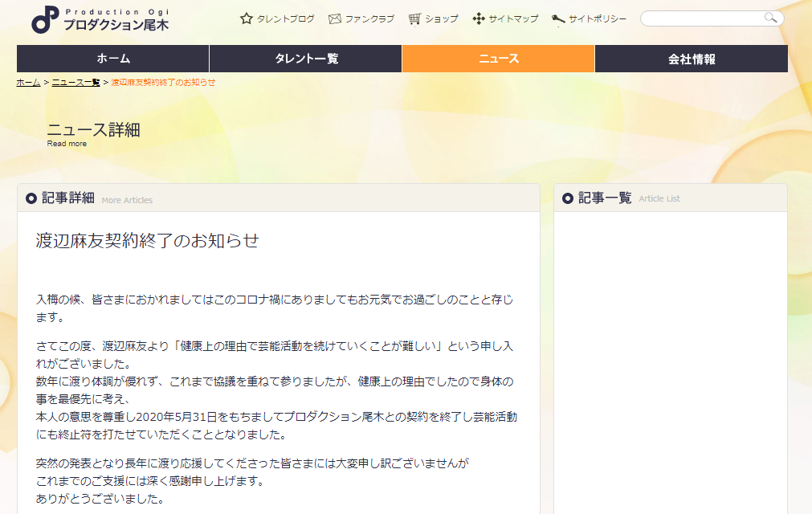This screenshot has height=514, width=812.
Task: Click the paragraph starting 入梅の候
Action: 275,308
